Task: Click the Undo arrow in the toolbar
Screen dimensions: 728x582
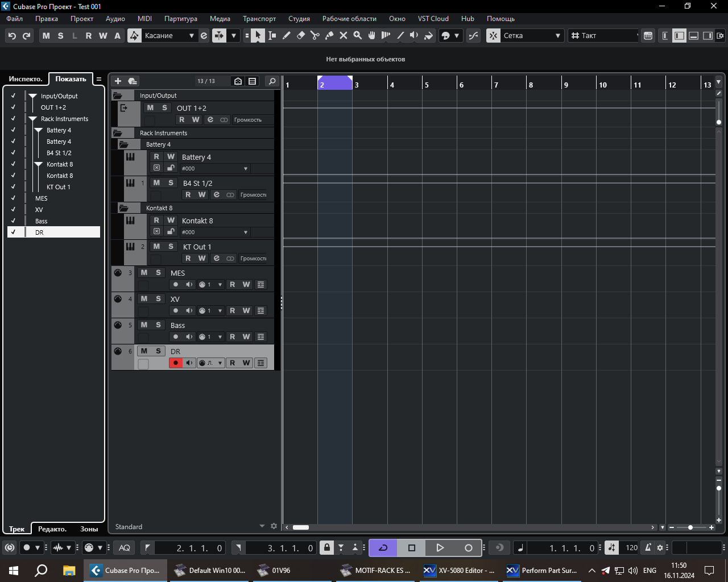Action: point(12,36)
